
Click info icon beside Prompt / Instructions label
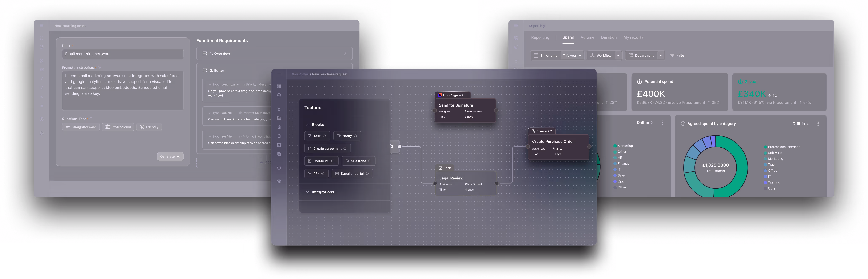tap(99, 67)
